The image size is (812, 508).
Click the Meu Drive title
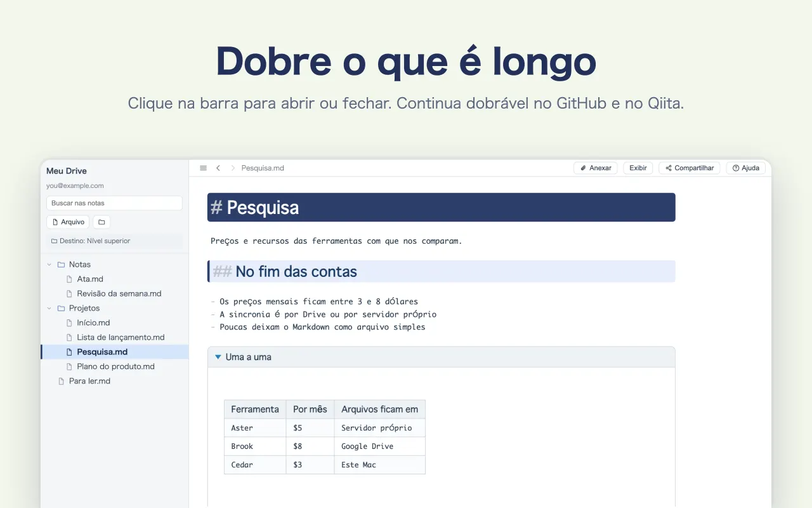coord(67,171)
